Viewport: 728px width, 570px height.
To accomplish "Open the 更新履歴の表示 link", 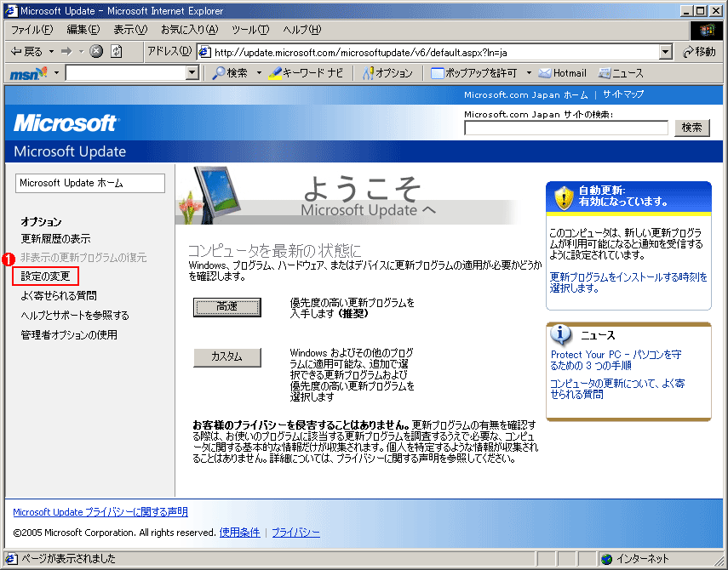I will pyautogui.click(x=55, y=239).
